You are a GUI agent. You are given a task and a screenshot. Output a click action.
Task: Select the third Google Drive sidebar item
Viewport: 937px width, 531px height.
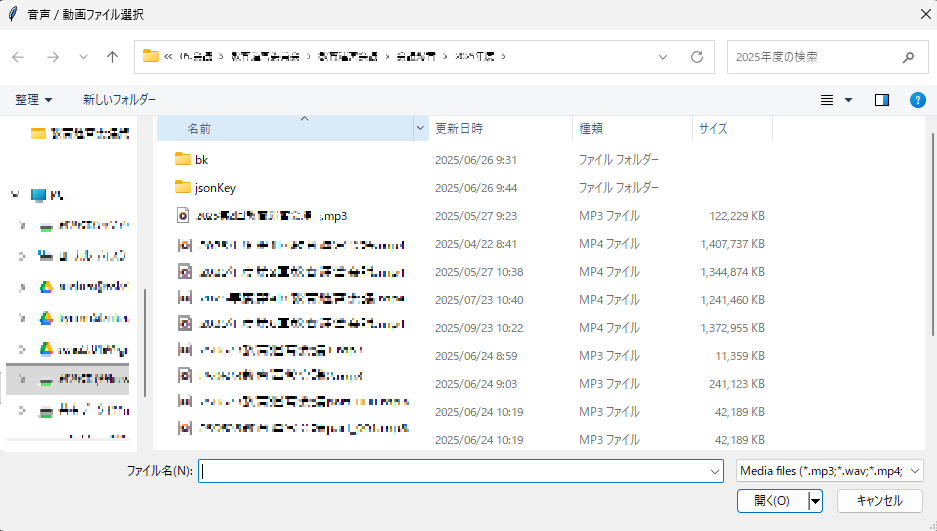[84, 349]
